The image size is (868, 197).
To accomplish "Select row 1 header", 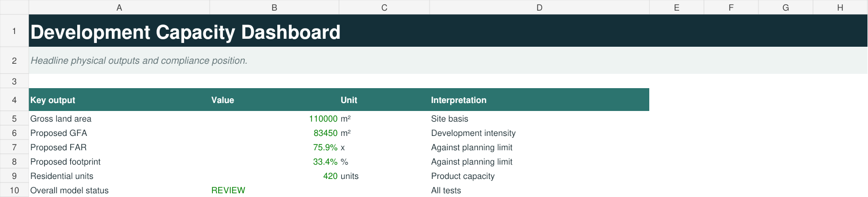I will point(14,31).
